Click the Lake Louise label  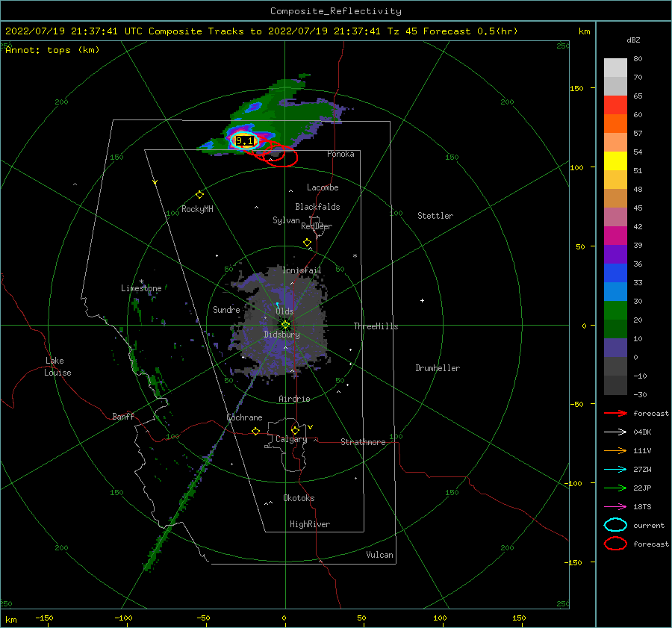(57, 367)
